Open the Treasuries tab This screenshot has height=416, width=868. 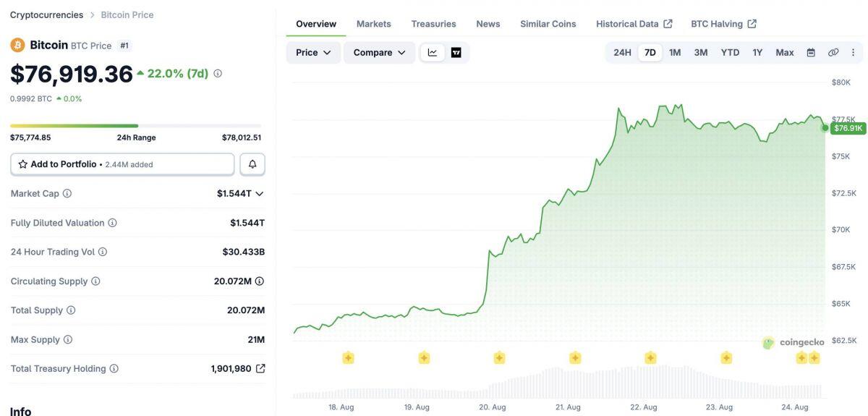tap(434, 24)
